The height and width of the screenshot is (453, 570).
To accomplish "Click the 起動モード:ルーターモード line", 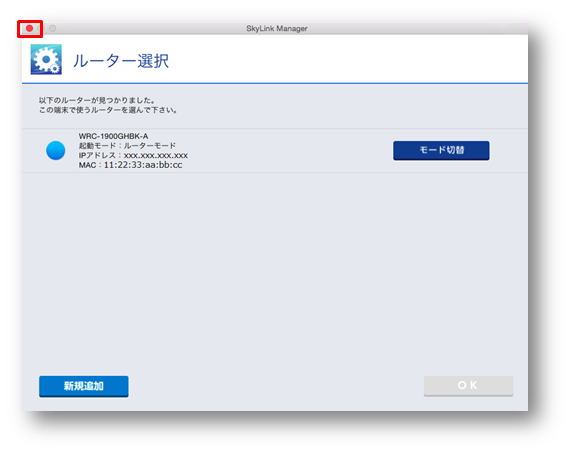I will tap(127, 146).
